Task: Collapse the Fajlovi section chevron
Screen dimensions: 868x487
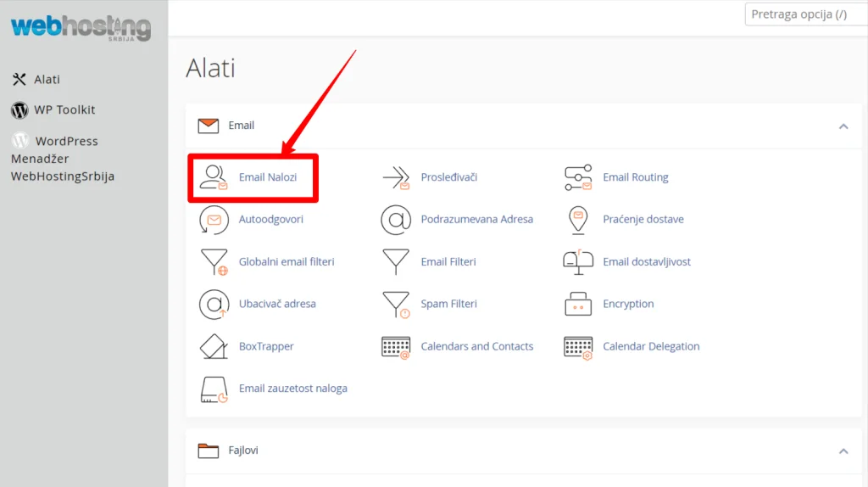Action: 843,451
